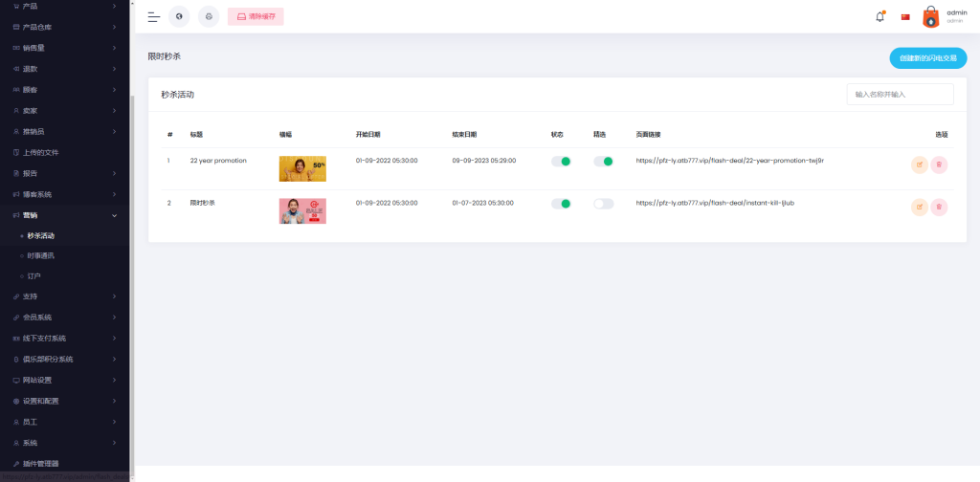The image size is (980, 482).
Task: Click edit icon for the 限时秒杀 row
Action: (920, 206)
